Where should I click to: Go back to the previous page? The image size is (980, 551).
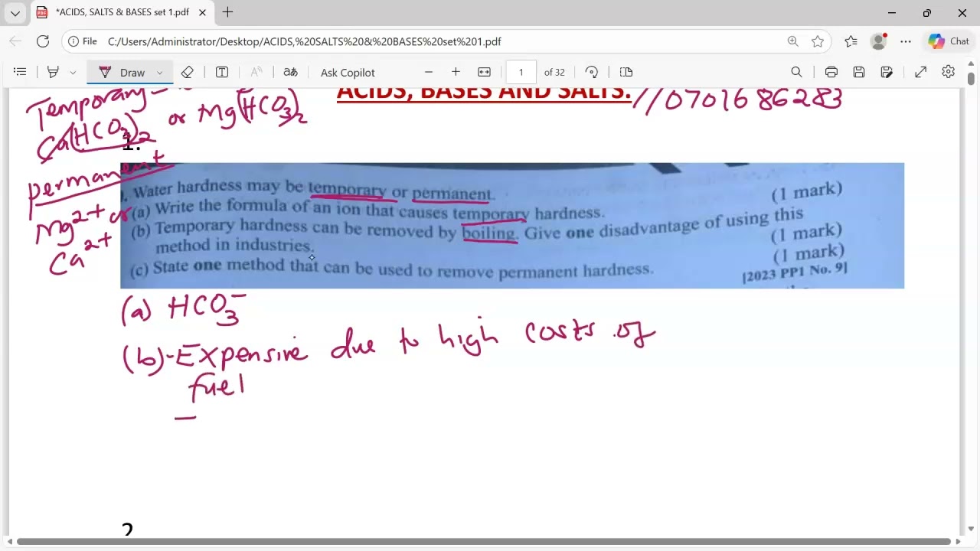click(16, 41)
